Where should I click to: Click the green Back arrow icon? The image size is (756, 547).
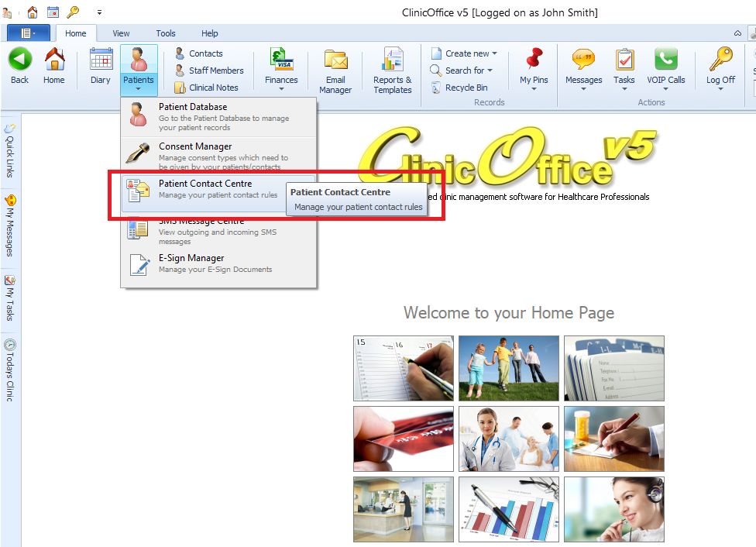coord(19,60)
